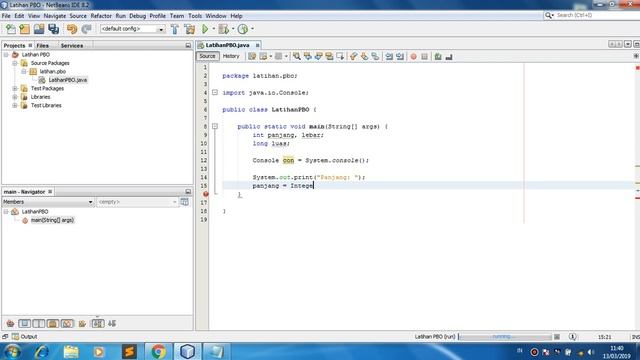Image resolution: width=640 pixels, height=360 pixels.
Task: Open the Window menu
Action: (216, 16)
